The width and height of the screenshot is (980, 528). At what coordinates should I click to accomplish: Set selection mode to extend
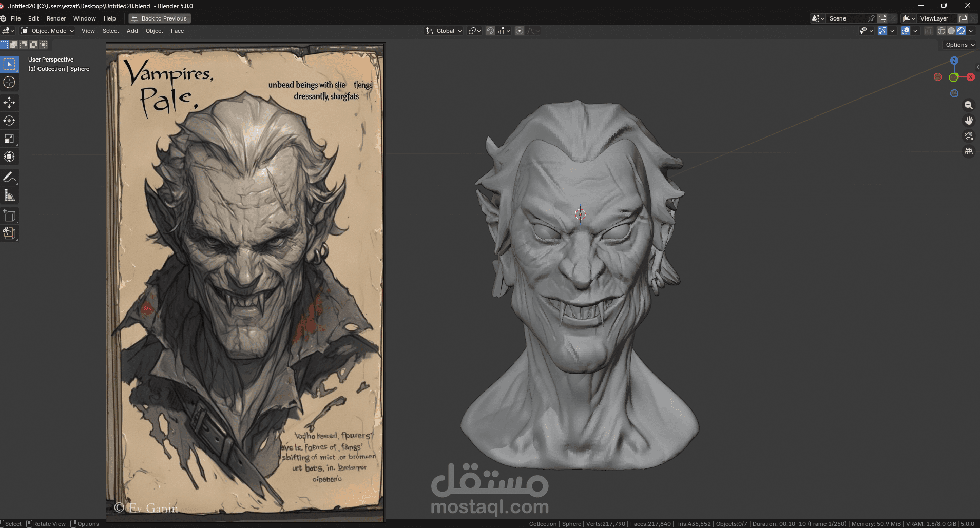pyautogui.click(x=14, y=45)
